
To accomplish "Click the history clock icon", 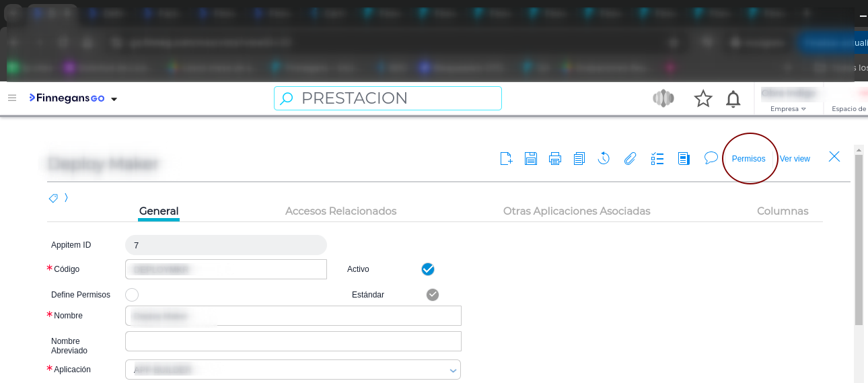I will pyautogui.click(x=604, y=158).
